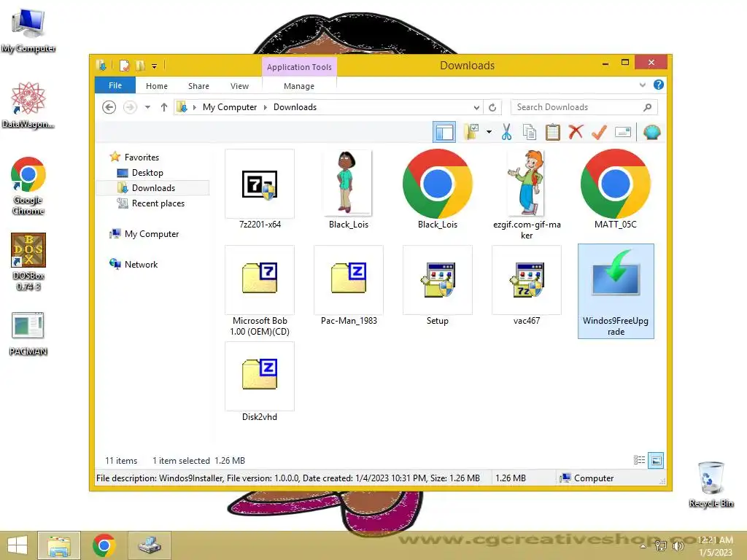Image resolution: width=747 pixels, height=560 pixels.
Task: Open the PACMAN desktop icon
Action: point(28,334)
